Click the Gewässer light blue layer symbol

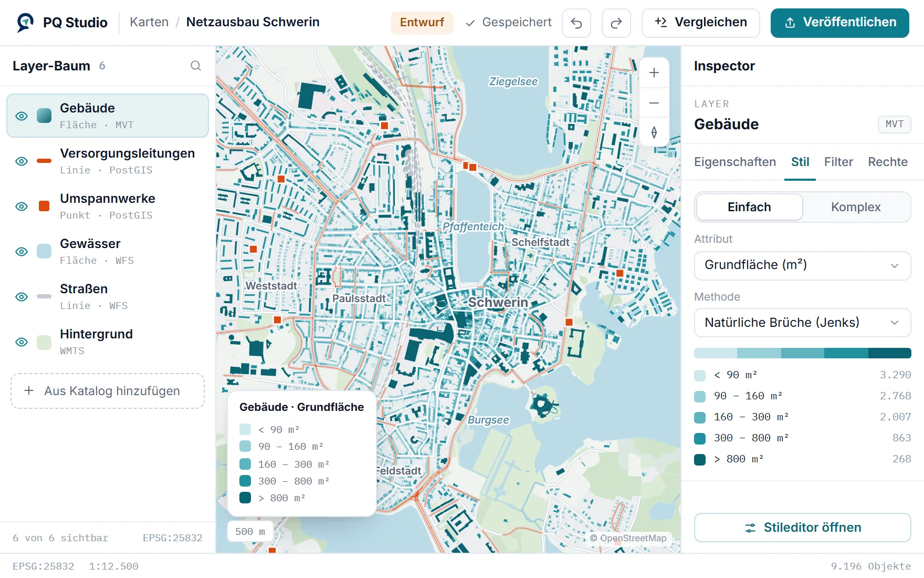(x=44, y=251)
